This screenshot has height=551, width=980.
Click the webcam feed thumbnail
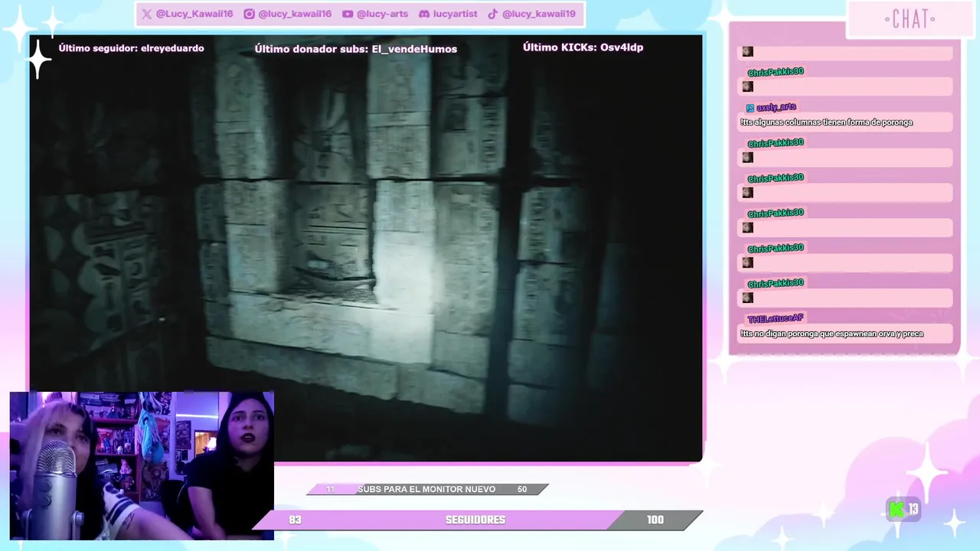(142, 466)
